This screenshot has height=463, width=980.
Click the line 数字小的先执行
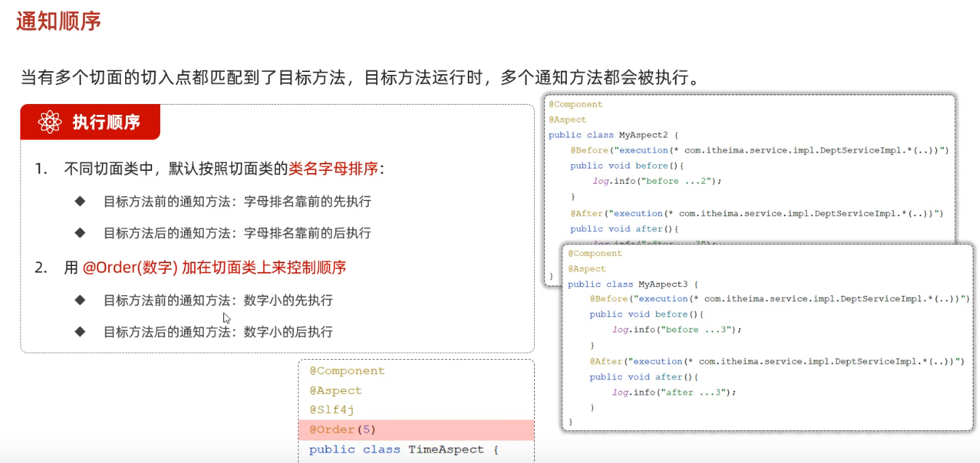(x=218, y=300)
